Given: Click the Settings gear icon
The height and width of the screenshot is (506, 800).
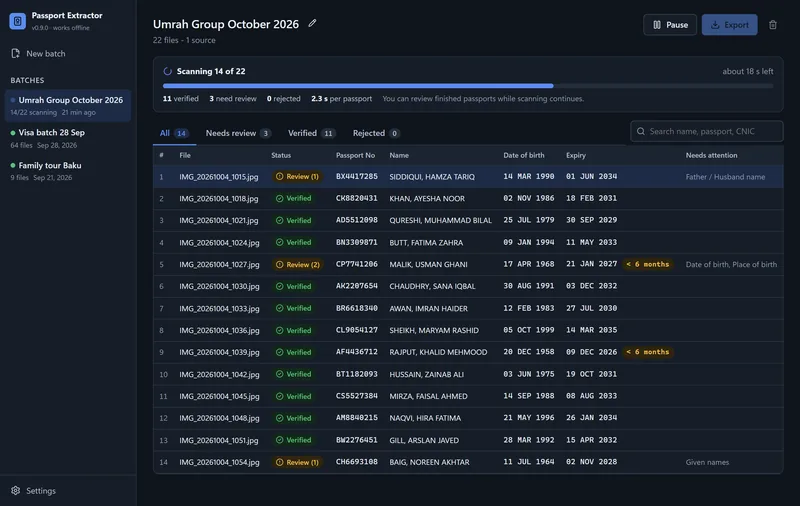Looking at the screenshot, I should 16,490.
